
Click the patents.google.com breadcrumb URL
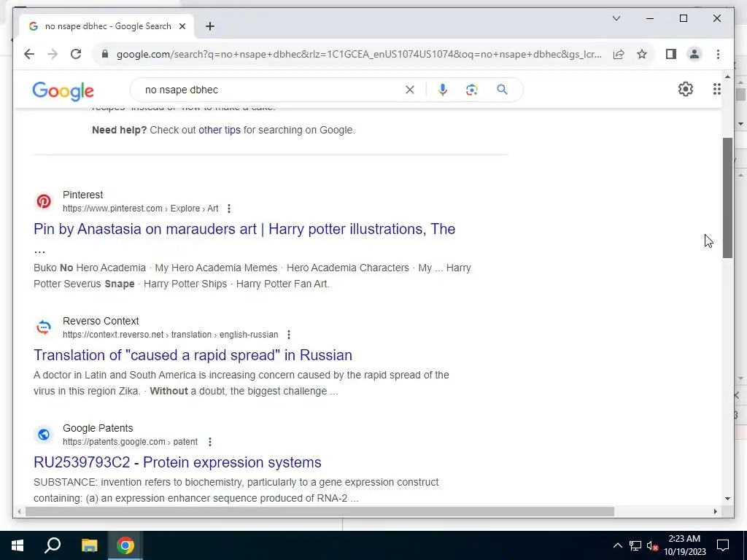[130, 442]
